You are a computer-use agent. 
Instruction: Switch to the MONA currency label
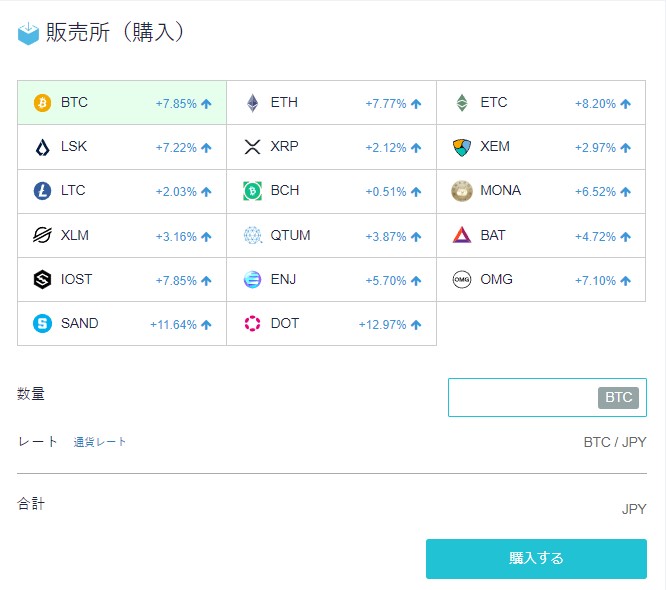pos(500,190)
